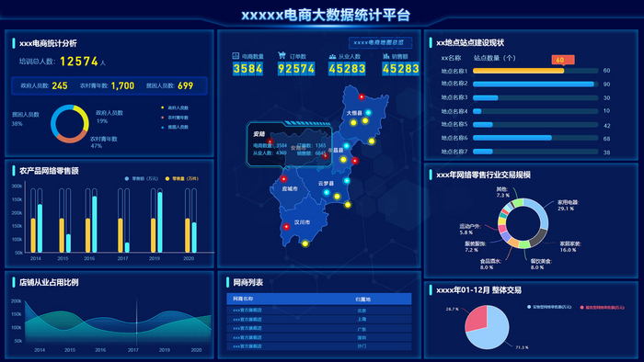Toggle the 服务型网络零售额 legend item
Screen dimensions: 644x362
click(602, 307)
